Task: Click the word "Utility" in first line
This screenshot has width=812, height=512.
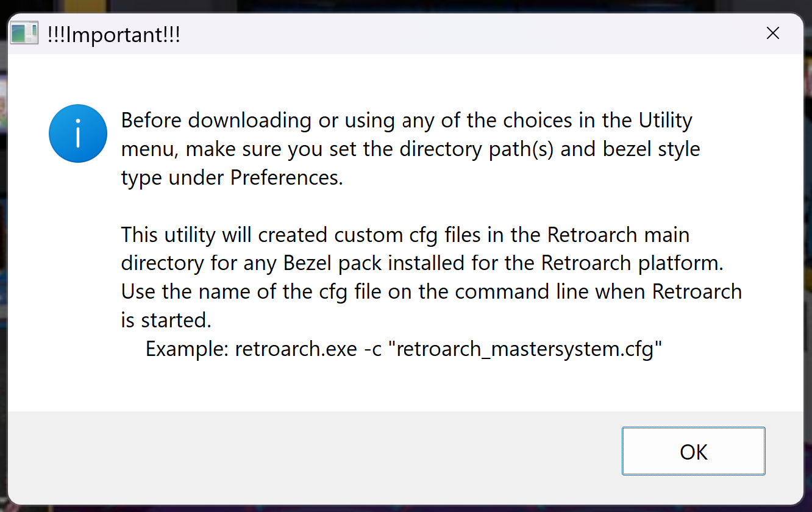Action: 665,120
